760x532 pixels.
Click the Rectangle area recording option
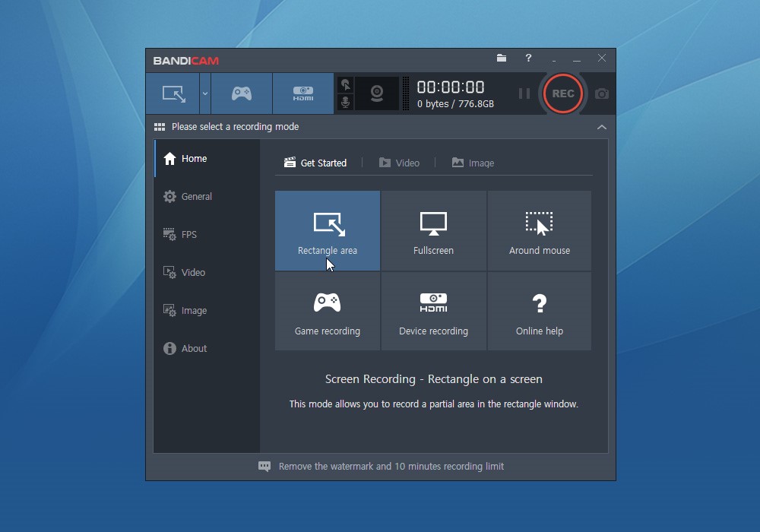click(327, 230)
